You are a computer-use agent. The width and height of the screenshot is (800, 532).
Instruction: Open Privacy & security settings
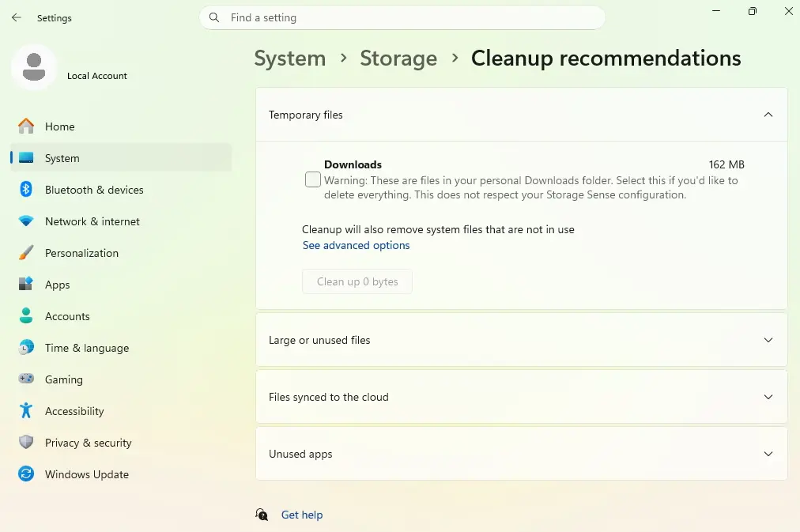point(121,442)
